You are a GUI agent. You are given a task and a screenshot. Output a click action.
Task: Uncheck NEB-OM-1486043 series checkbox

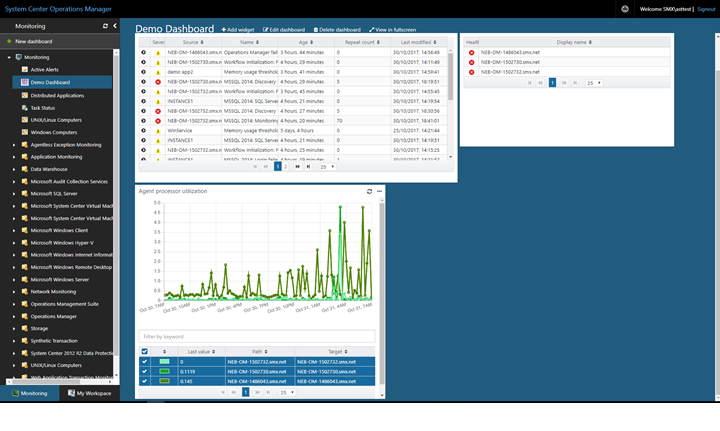(x=145, y=381)
